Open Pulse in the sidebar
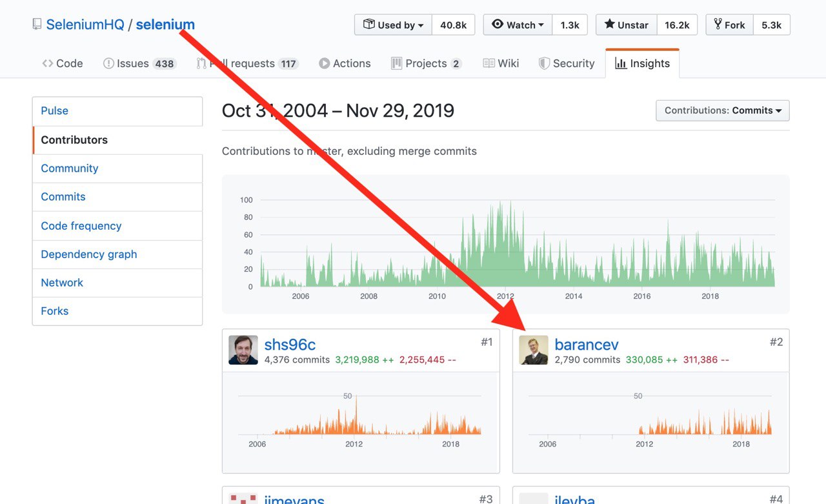 point(117,111)
